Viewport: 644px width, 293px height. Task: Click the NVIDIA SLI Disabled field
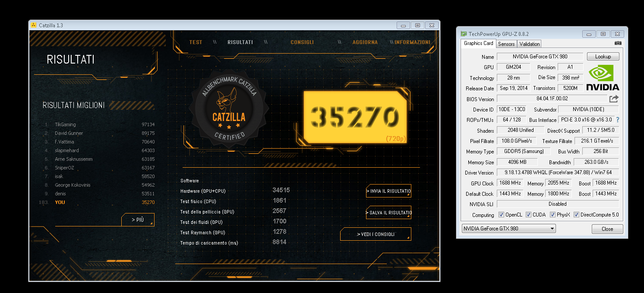(x=558, y=204)
